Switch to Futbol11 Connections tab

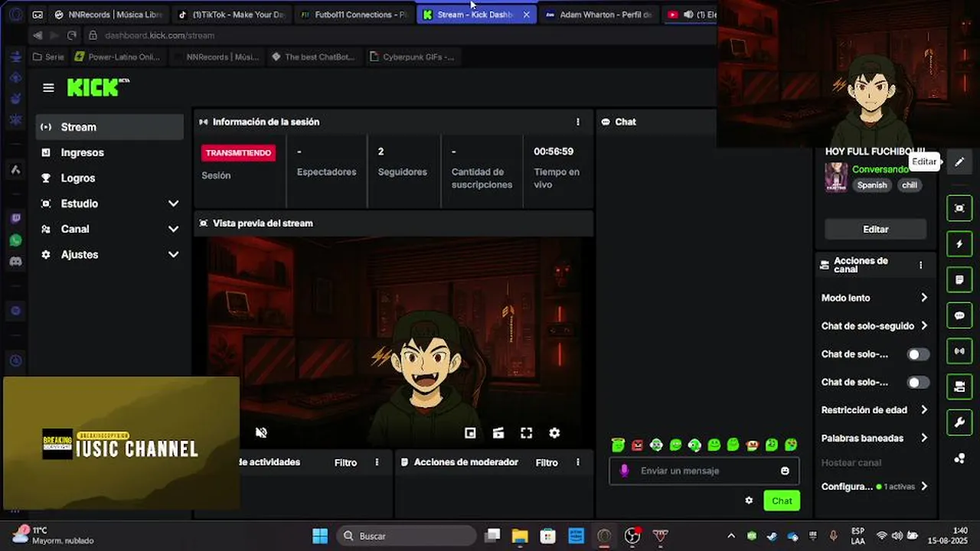354,15
